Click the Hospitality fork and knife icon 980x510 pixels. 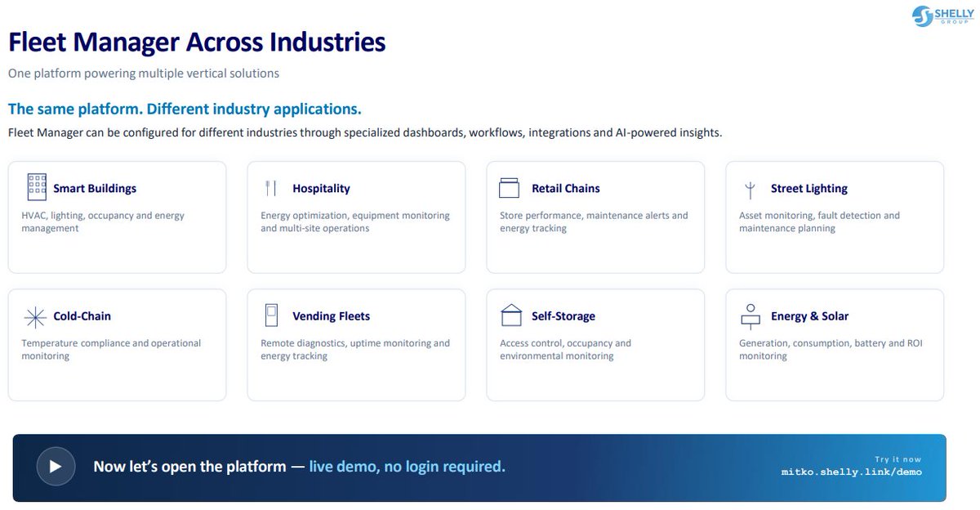click(x=271, y=188)
